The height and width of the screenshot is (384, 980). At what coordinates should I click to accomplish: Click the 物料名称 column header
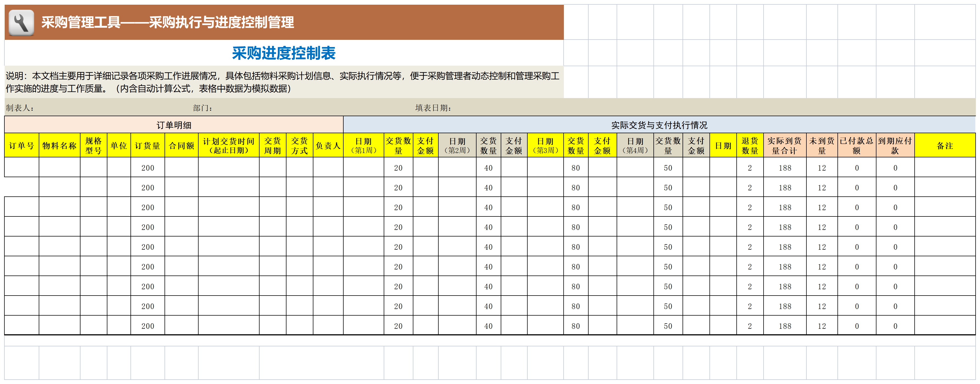(x=59, y=145)
